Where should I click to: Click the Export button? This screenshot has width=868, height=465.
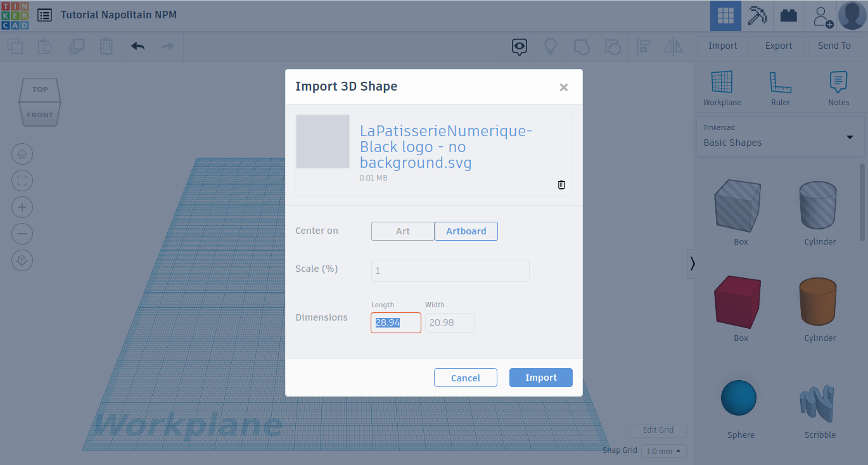click(x=779, y=46)
